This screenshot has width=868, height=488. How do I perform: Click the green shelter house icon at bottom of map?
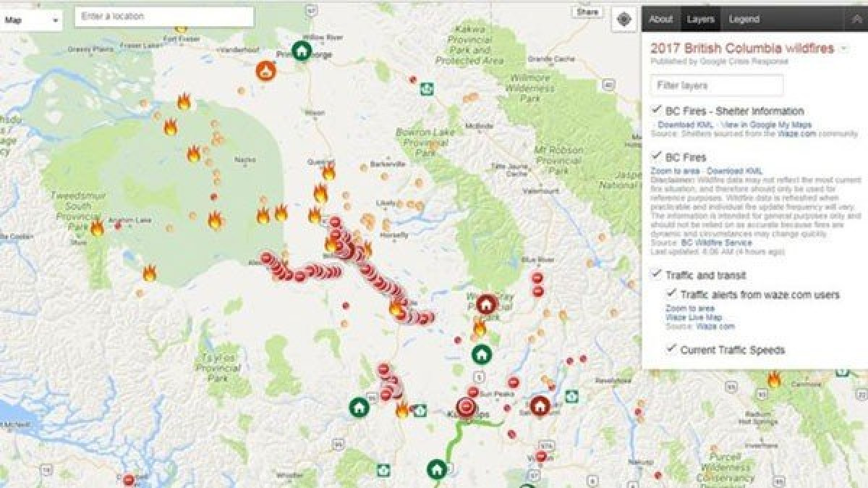[x=436, y=469]
